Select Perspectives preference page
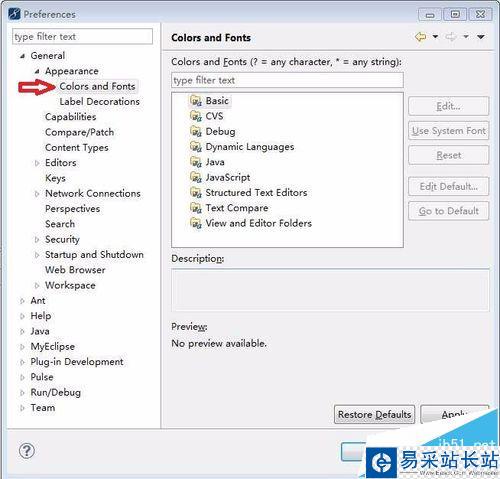500x479 pixels. click(72, 209)
